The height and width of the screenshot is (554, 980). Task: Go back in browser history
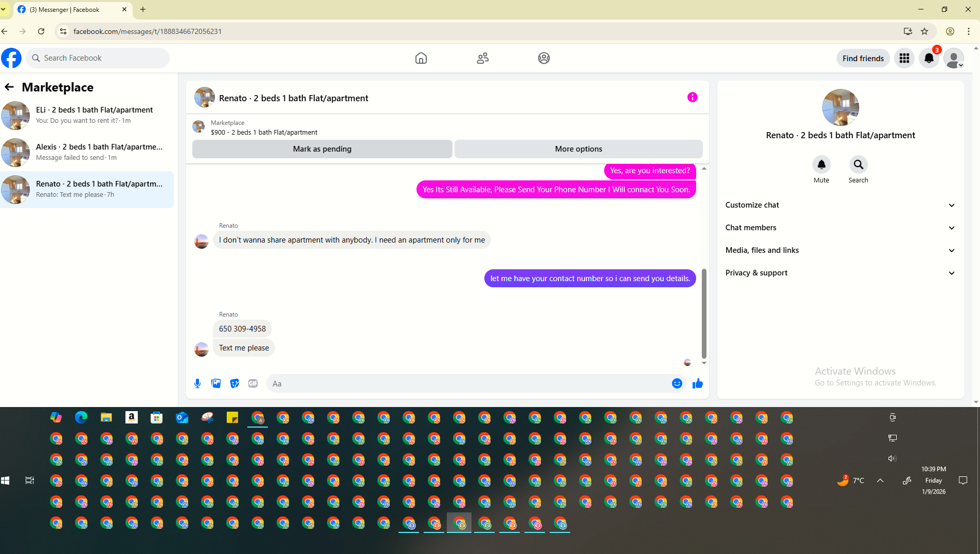pyautogui.click(x=5, y=31)
